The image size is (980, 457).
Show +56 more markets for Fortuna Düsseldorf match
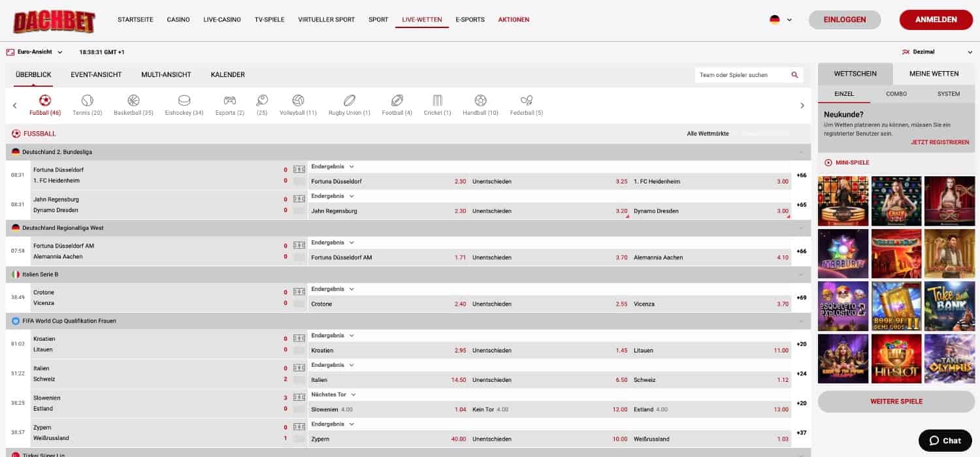coord(801,176)
